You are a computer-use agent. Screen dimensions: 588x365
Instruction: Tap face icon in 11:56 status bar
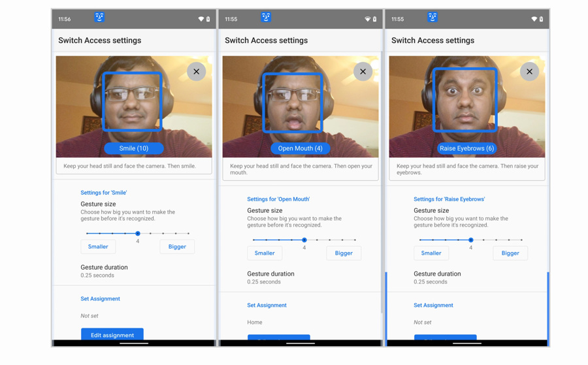[99, 17]
